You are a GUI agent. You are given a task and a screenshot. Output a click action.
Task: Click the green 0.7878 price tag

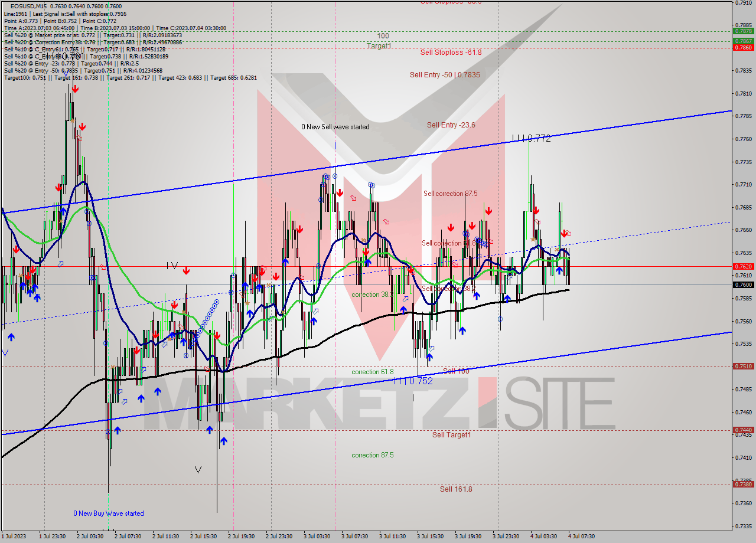click(x=743, y=31)
